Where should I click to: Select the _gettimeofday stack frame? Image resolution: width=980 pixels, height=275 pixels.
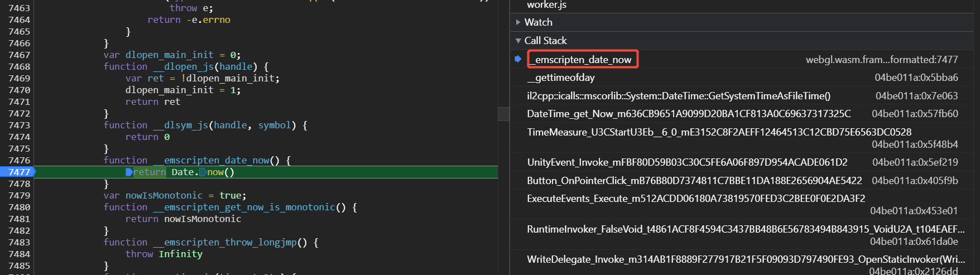(x=561, y=78)
